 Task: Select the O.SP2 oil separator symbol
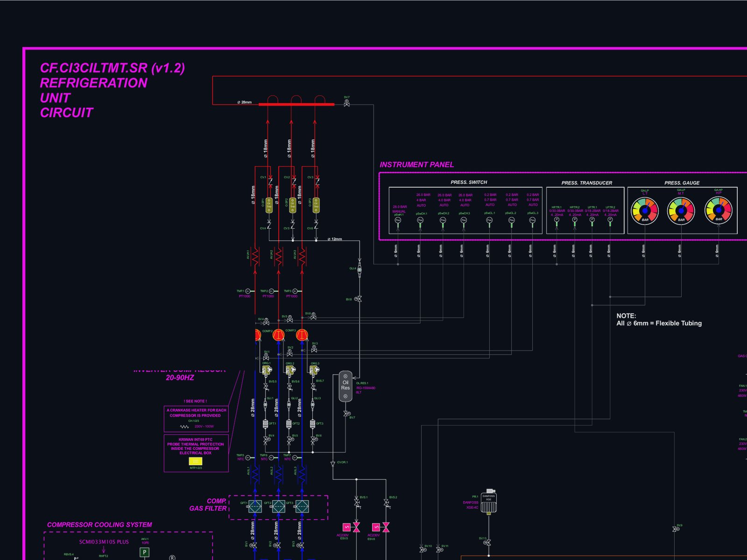pyautogui.click(x=293, y=205)
